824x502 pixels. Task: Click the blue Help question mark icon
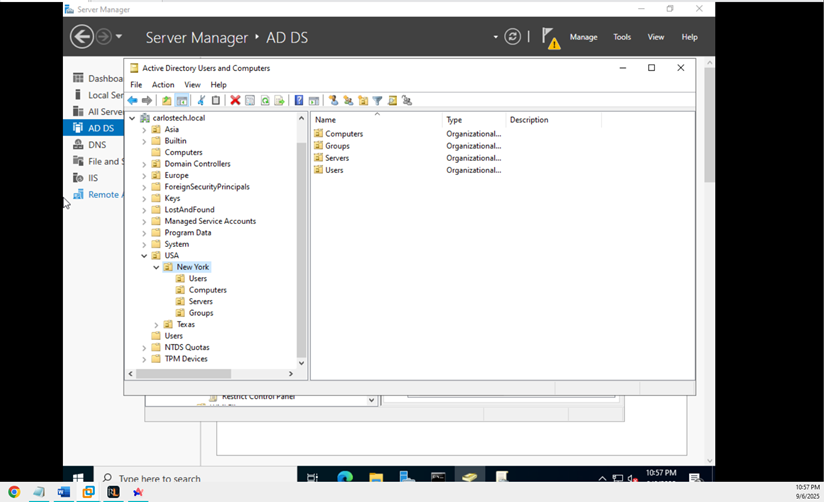(298, 101)
